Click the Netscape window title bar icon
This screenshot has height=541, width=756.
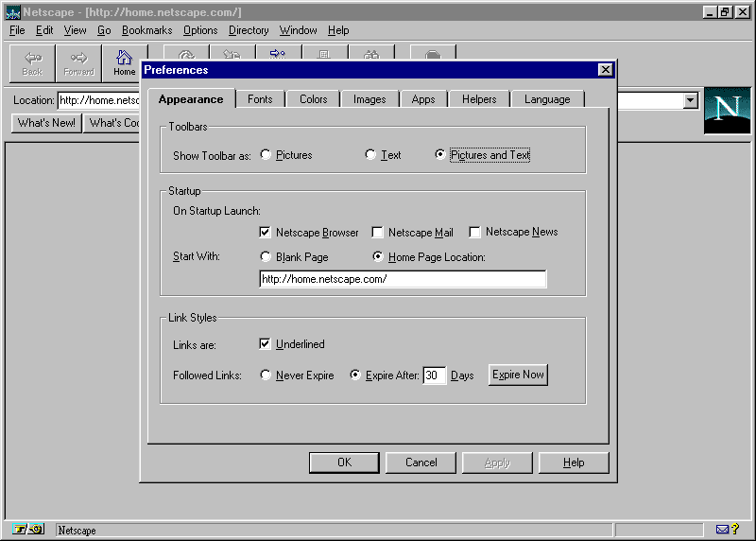point(13,12)
